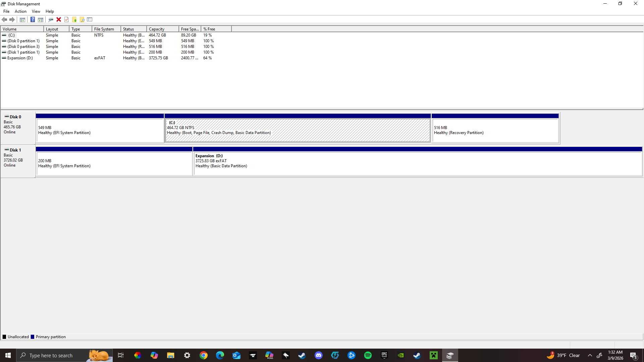Click the checklist settings toolbar icon
644x362 pixels.
(x=90, y=19)
